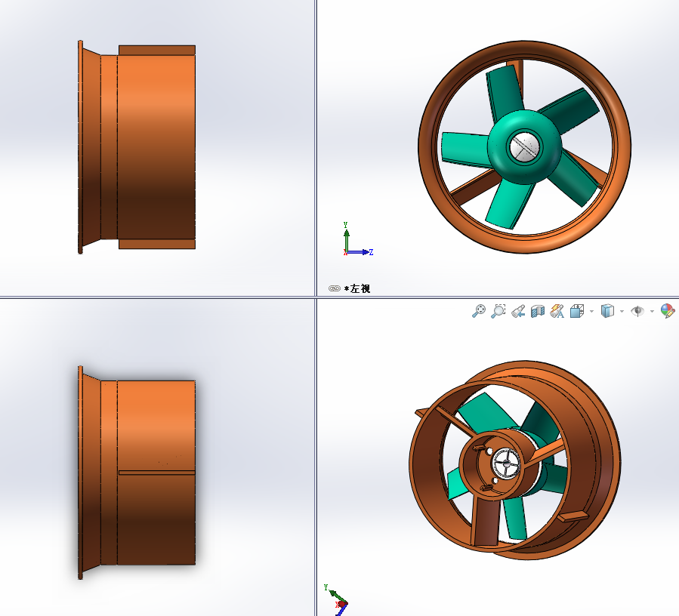Toggle the Section View tool

[x=538, y=311]
